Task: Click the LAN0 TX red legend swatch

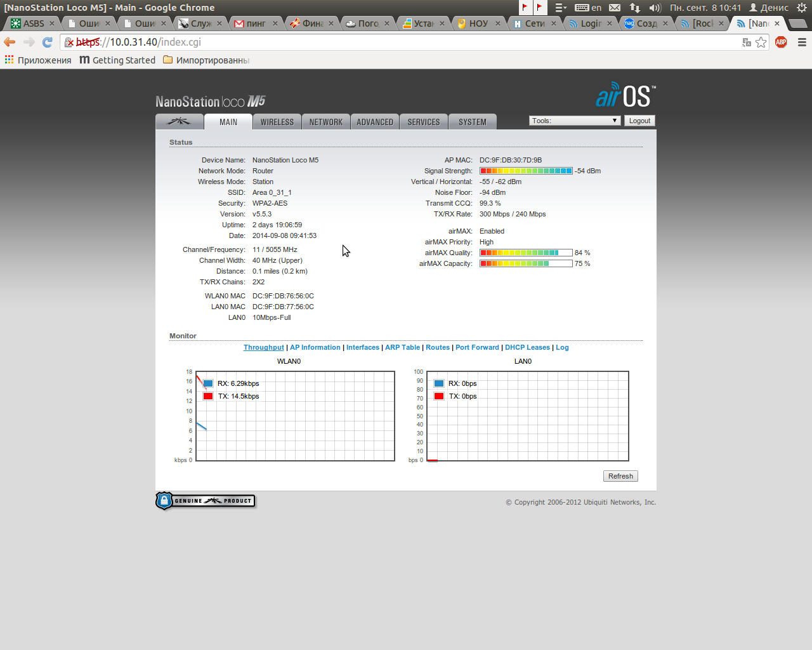Action: pyautogui.click(x=439, y=396)
